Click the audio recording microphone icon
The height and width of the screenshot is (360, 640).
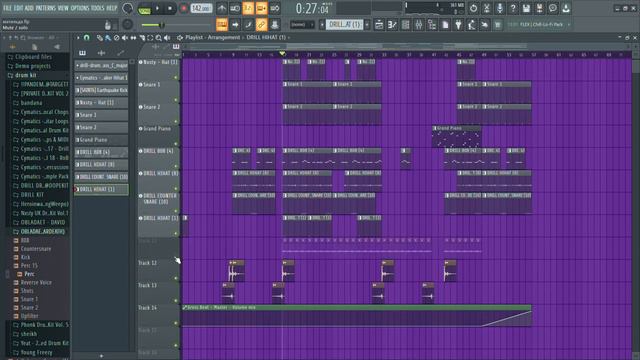[x=500, y=8]
